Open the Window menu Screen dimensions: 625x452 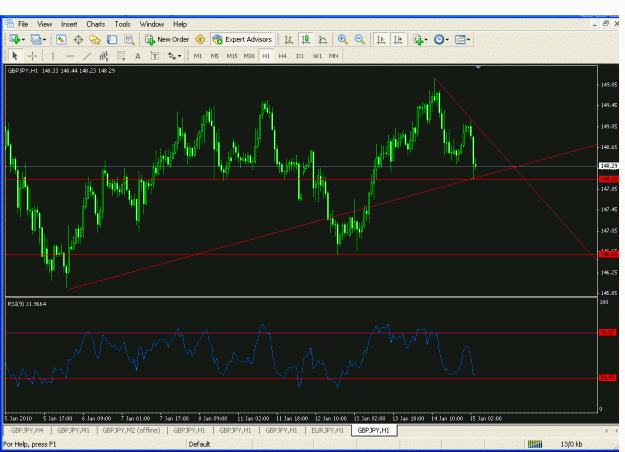point(152,24)
